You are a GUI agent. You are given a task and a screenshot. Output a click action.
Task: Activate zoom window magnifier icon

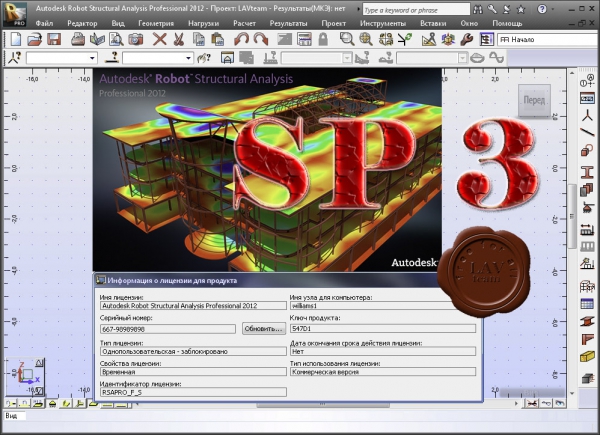(347, 39)
